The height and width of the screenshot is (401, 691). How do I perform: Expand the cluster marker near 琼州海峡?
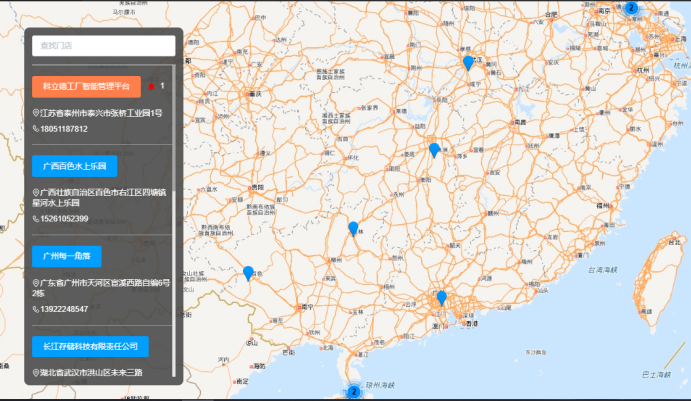[353, 392]
